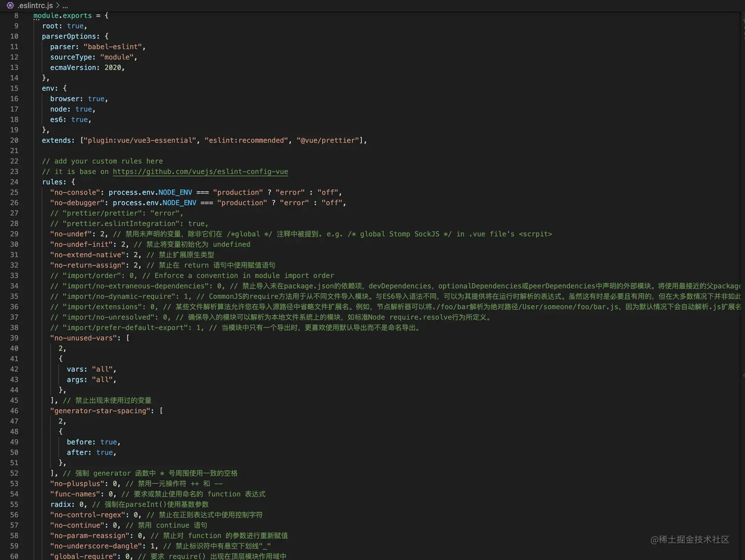Click the "no-undef" rule key
Viewport: 745px width, 560px height.
70,233
